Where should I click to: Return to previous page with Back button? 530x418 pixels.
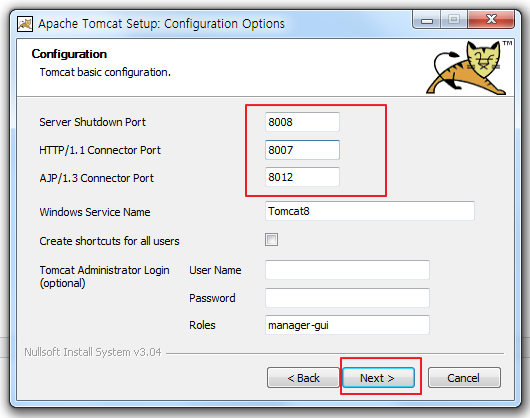click(303, 377)
